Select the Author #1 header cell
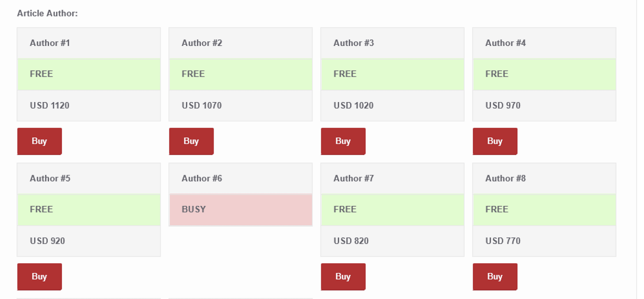Viewport: 644px width, 299px height. (x=89, y=43)
